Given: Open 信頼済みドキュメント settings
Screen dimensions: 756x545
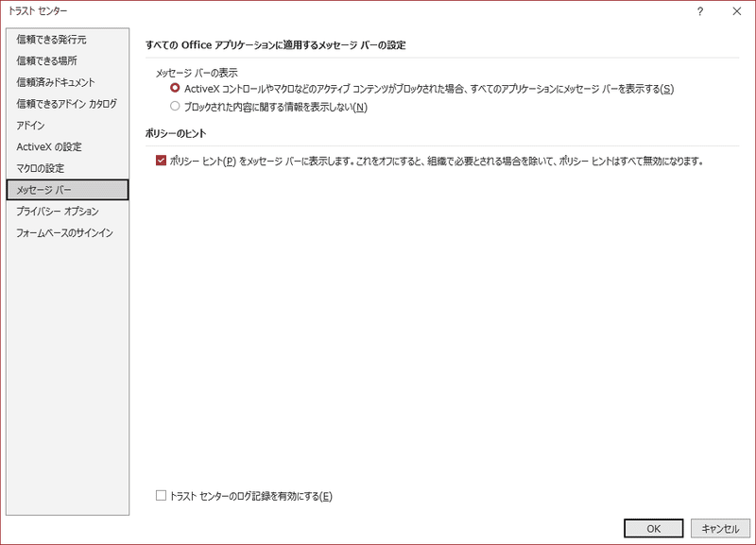Looking at the screenshot, I should tap(67, 82).
